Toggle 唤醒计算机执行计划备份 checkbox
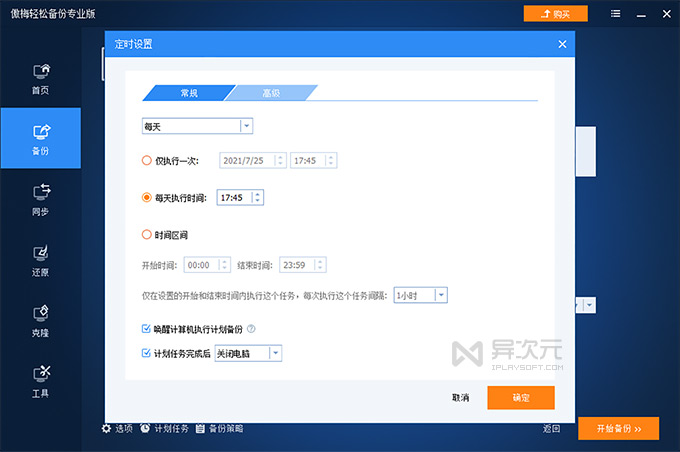The width and height of the screenshot is (680, 452). [x=146, y=329]
